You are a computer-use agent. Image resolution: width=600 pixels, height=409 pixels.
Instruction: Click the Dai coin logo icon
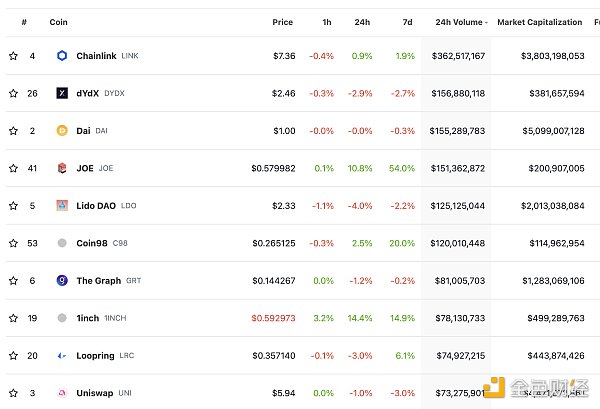point(62,130)
